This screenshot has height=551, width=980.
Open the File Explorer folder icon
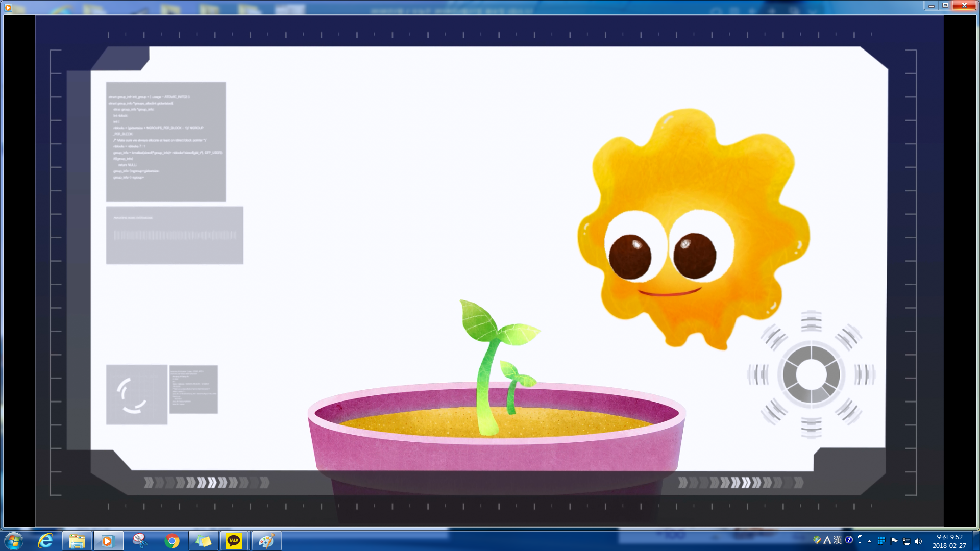coord(77,541)
